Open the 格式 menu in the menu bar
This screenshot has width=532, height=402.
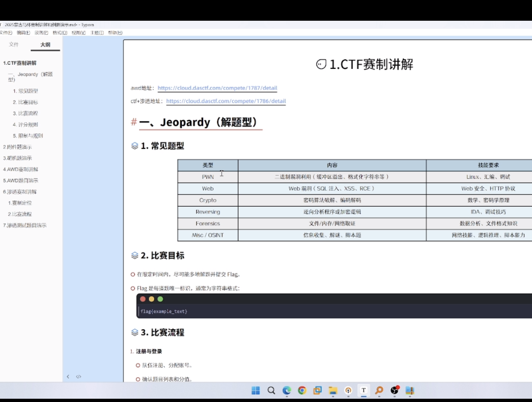pyautogui.click(x=60, y=33)
